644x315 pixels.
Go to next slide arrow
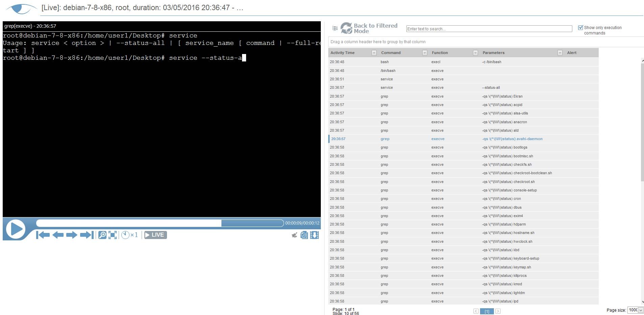72,235
